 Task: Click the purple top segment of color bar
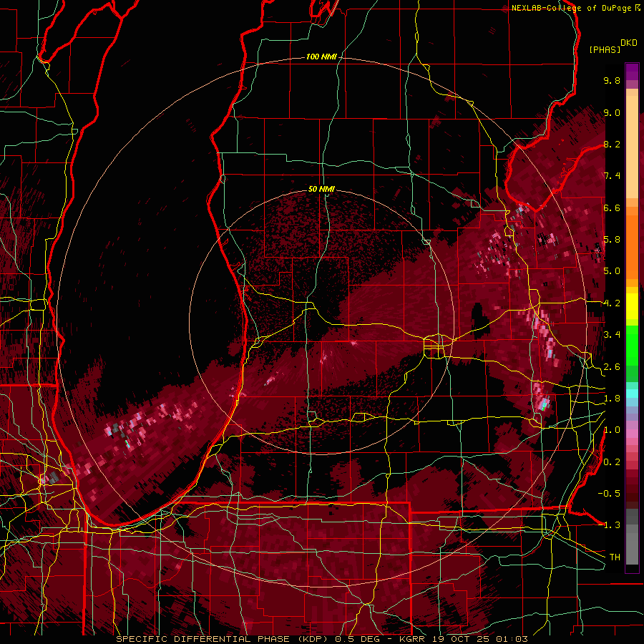pyautogui.click(x=632, y=72)
